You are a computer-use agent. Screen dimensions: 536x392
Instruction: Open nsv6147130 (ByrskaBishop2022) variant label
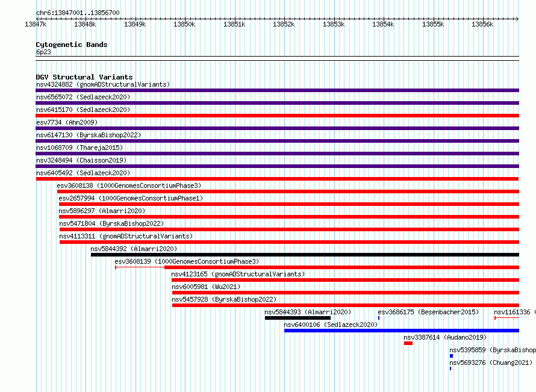89,135
